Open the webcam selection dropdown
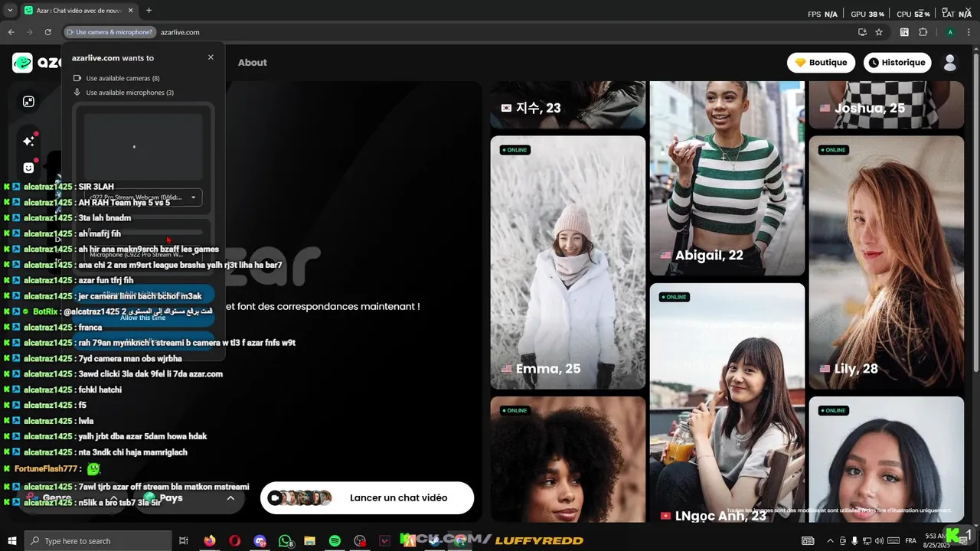 [143, 197]
